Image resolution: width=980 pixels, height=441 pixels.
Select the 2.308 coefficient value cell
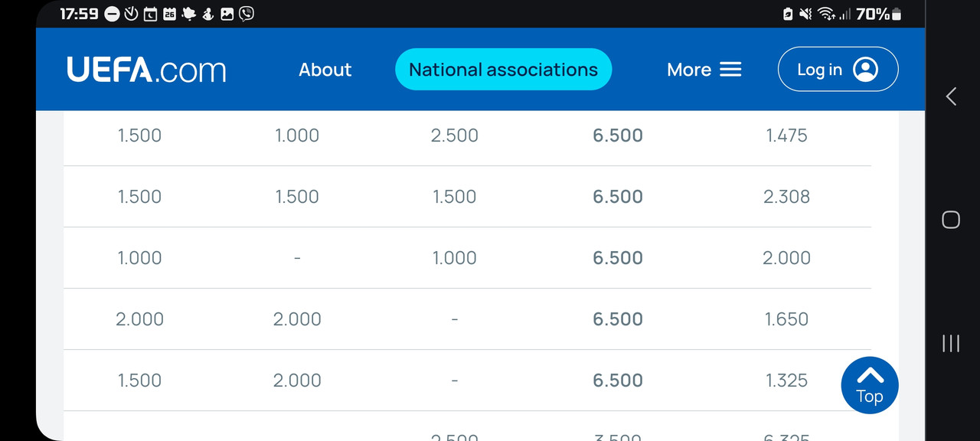point(786,197)
